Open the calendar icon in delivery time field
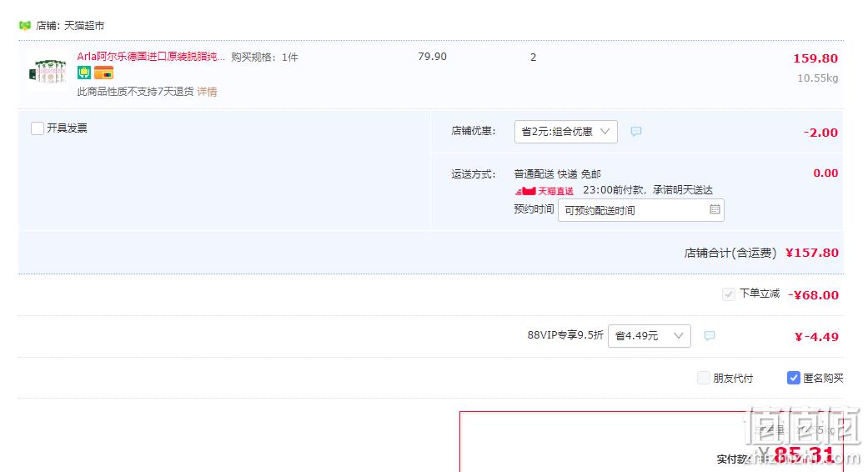 [x=715, y=209]
